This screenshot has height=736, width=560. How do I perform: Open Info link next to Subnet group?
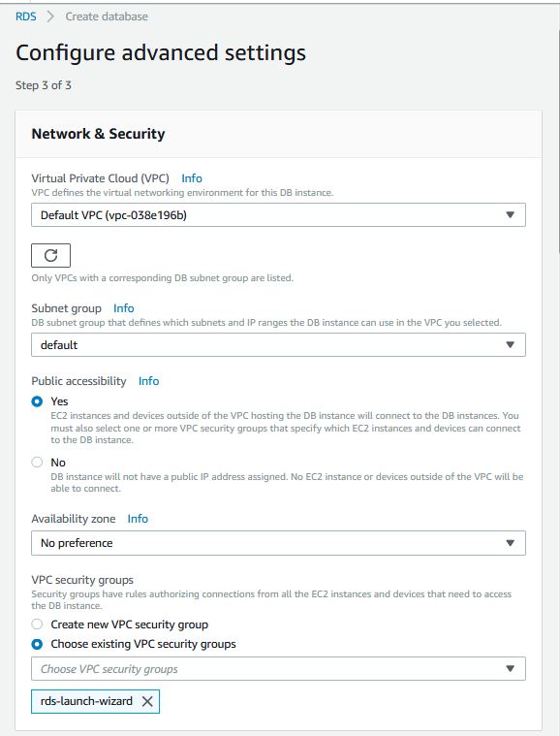point(124,308)
